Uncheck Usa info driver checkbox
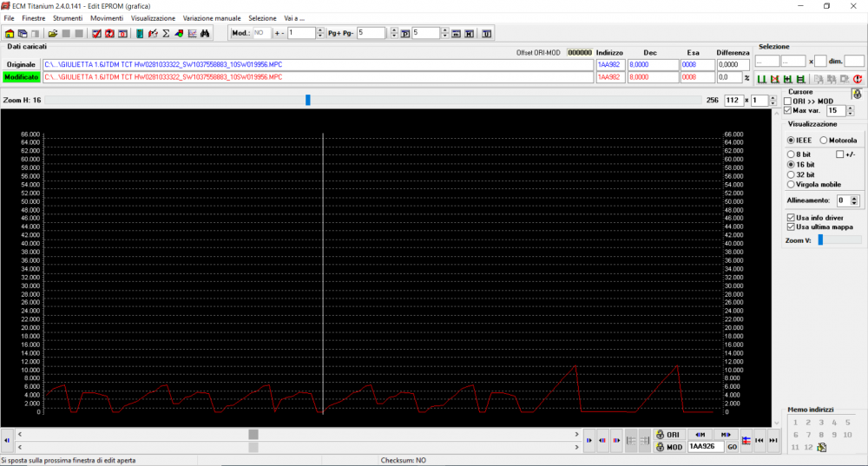The width and height of the screenshot is (868, 466). (x=789, y=217)
